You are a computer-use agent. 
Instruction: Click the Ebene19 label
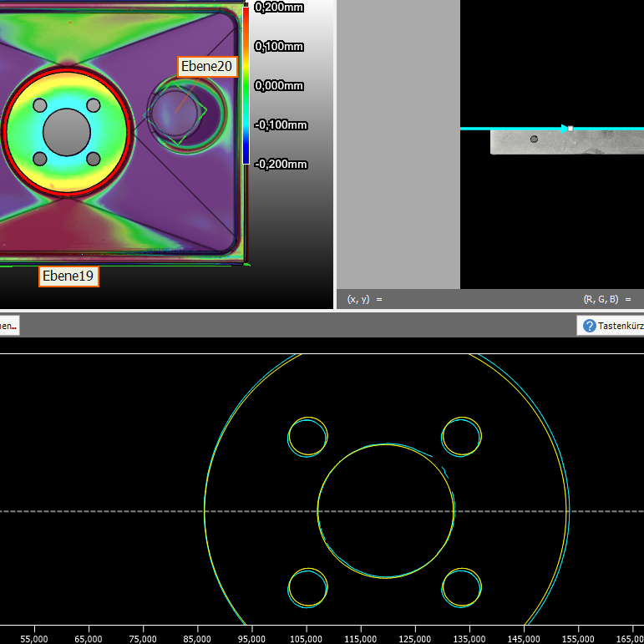pyautogui.click(x=68, y=276)
